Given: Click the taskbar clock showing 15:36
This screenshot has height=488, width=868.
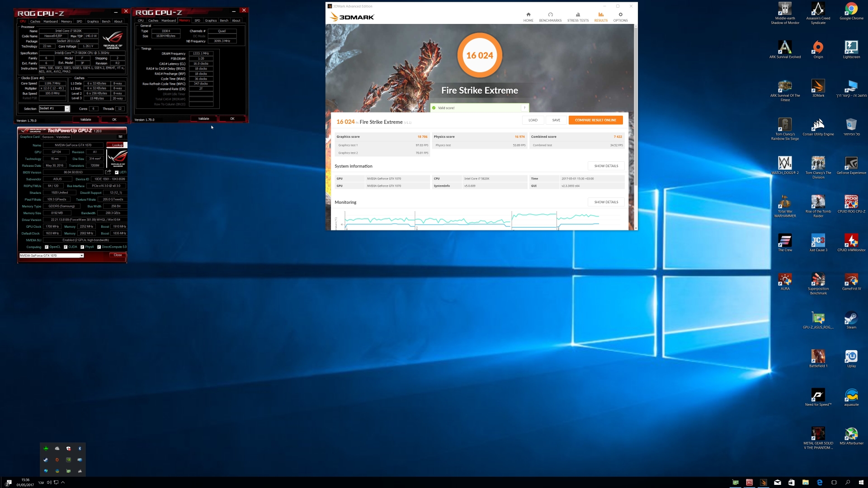Looking at the screenshot, I should (25, 483).
